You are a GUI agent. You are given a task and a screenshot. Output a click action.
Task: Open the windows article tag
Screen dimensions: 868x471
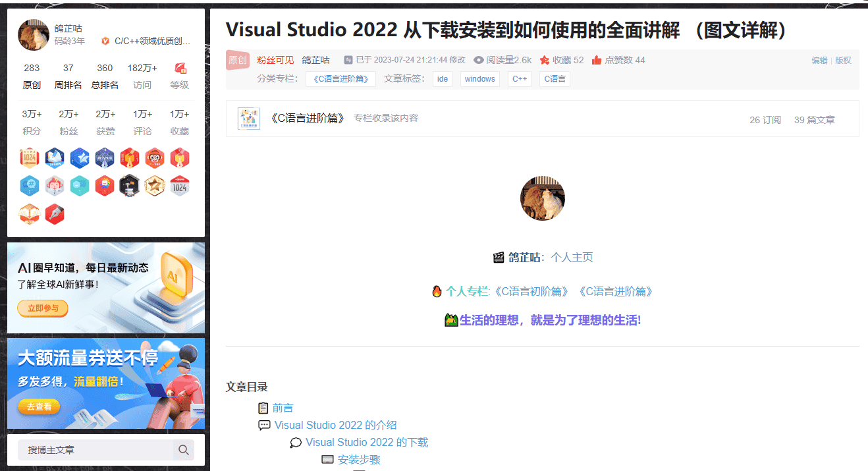coord(480,78)
